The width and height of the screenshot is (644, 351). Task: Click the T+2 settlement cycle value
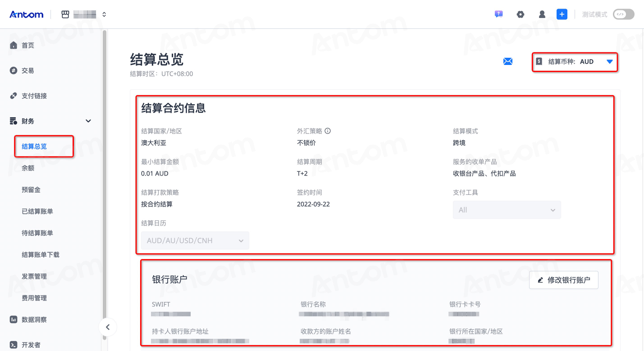point(302,173)
